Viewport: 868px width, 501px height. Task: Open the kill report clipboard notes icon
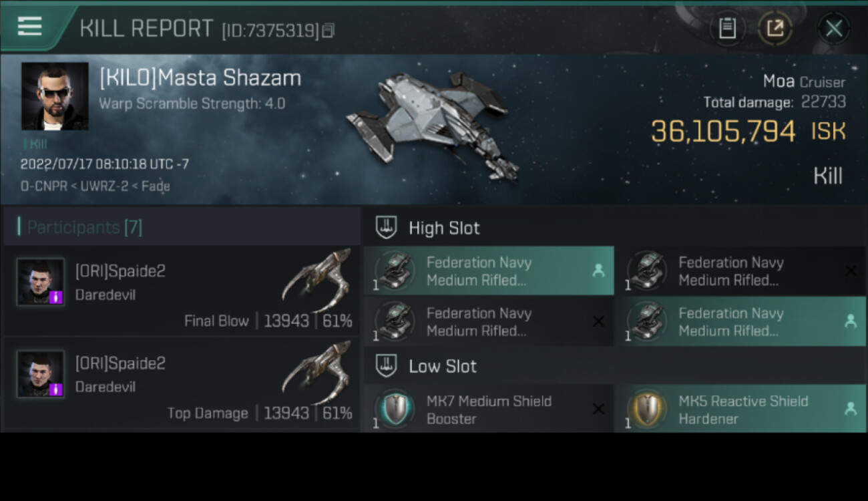[x=727, y=28]
